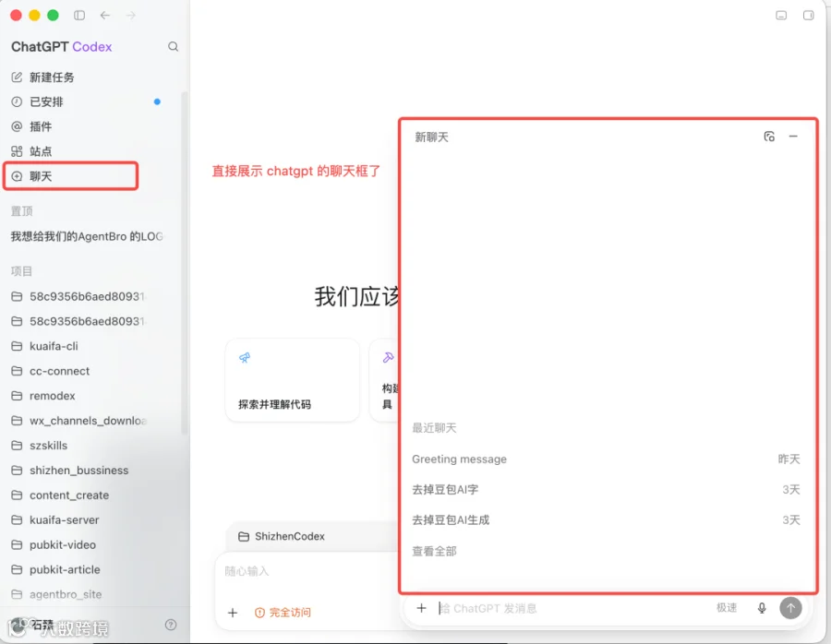The image size is (831, 644).
Task: Click the bottom panel toggle icon
Action: [x=781, y=16]
